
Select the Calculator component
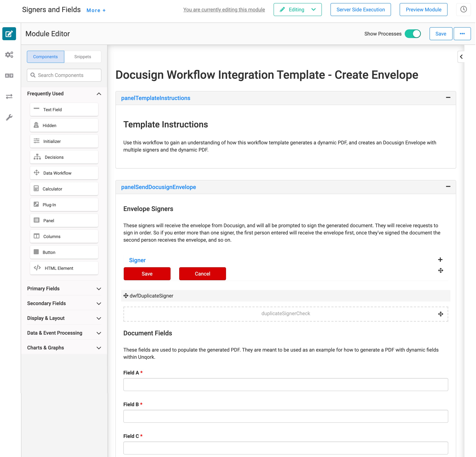coord(64,189)
